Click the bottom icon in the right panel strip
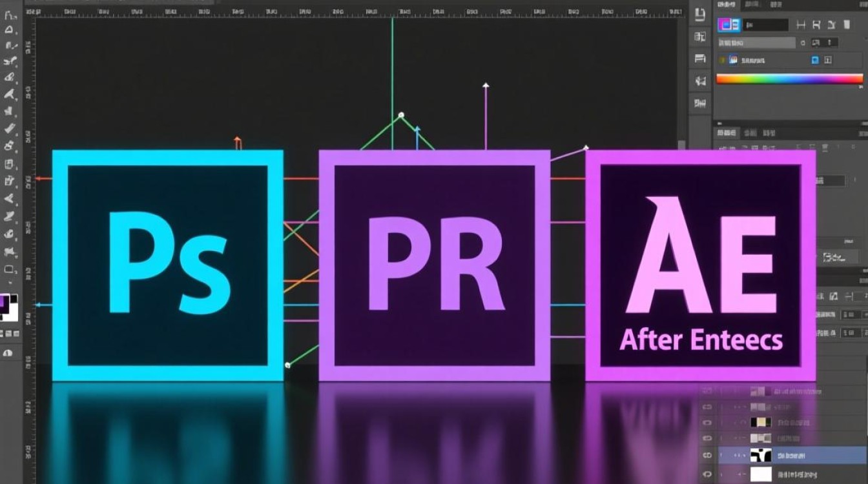The width and height of the screenshot is (868, 484). click(700, 103)
